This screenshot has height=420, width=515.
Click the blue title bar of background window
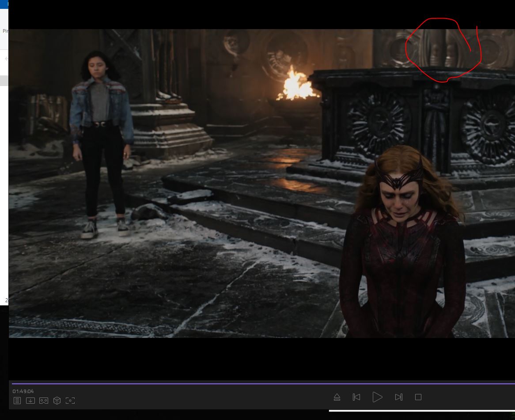coord(4,4)
